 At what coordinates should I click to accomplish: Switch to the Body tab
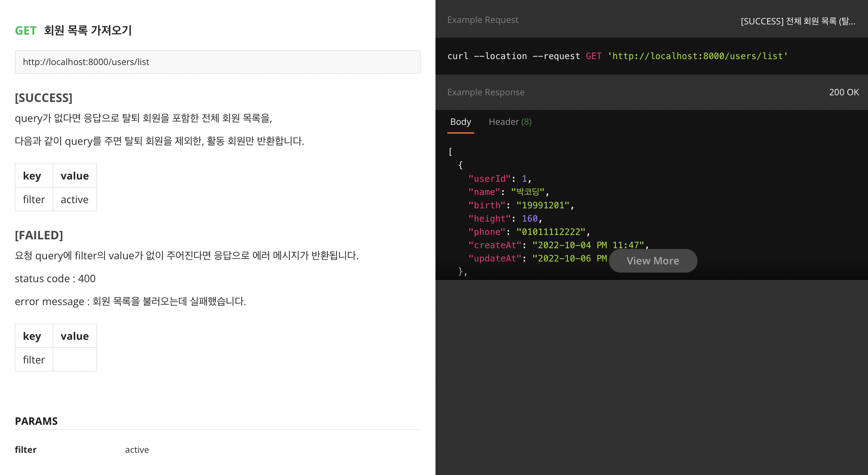coord(460,122)
